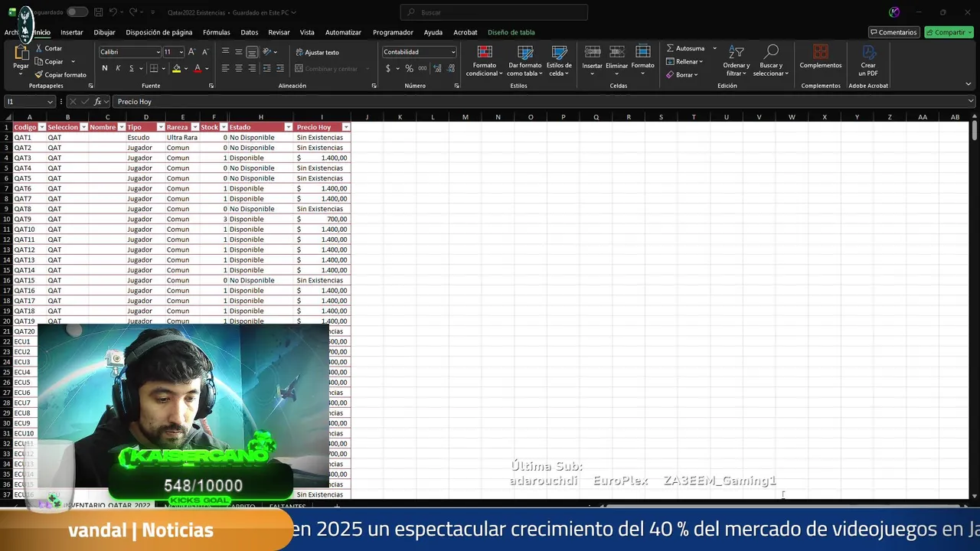The image size is (980, 551).
Task: Click the accounting $ format icon
Action: pyautogui.click(x=388, y=68)
